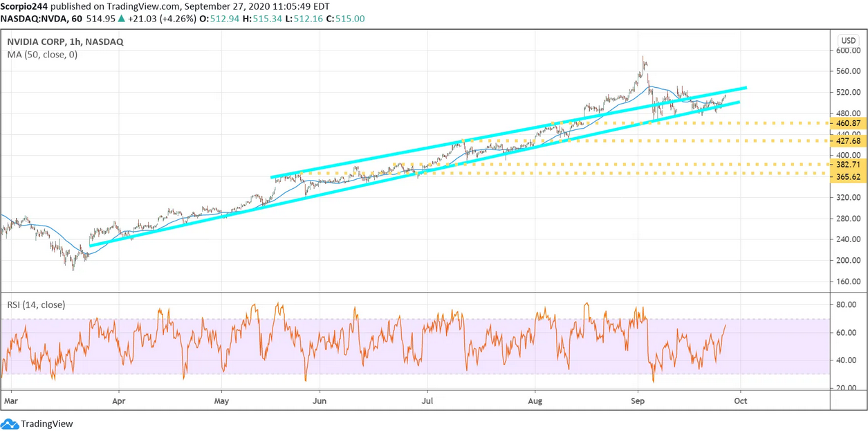Select the RSI (14, close) indicator label
Viewport: 868px width, 431px height.
tap(36, 304)
